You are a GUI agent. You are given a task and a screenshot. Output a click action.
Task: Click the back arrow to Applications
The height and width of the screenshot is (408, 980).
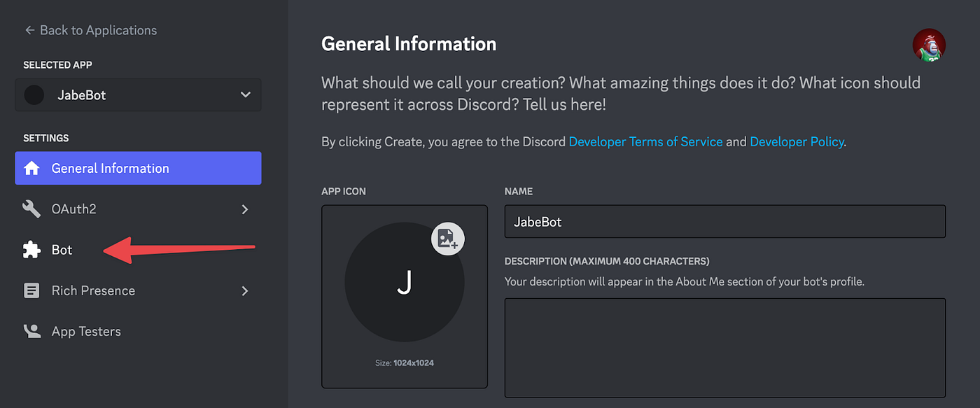29,30
